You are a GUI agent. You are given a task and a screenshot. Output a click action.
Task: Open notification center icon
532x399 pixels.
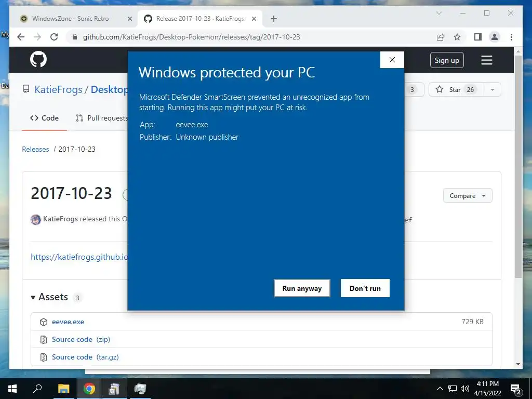(516, 389)
